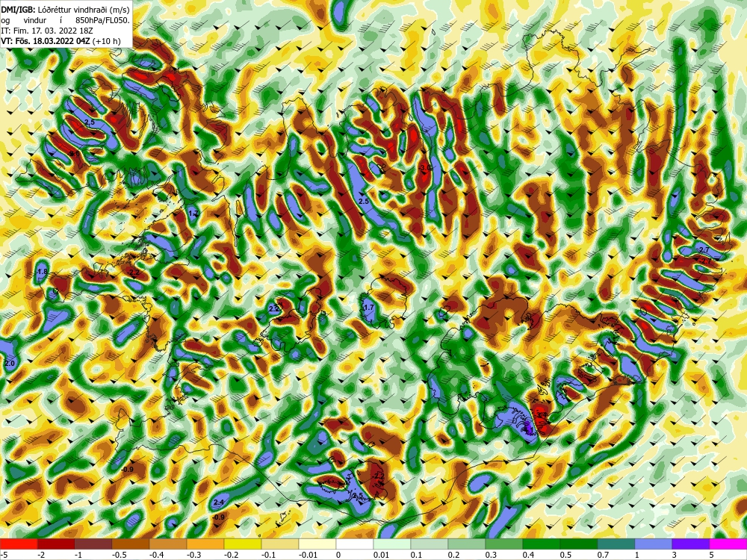747x560 pixels.
Task: Click the "-0.3" legend label
Action: 193,555
